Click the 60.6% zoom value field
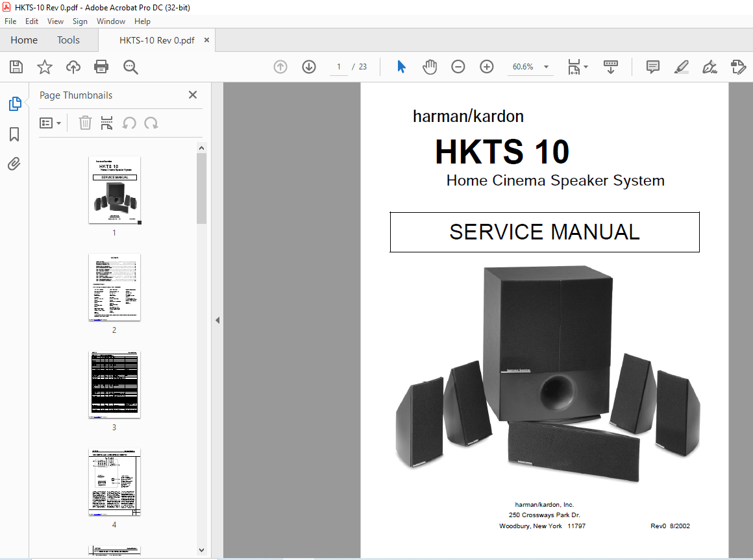 [x=523, y=67]
